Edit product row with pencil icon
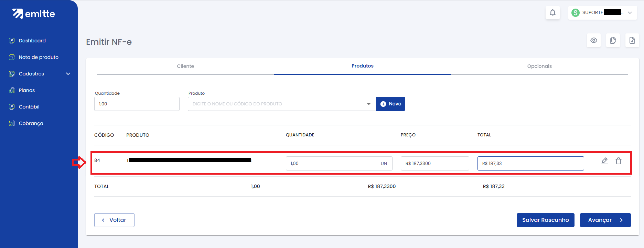This screenshot has height=248, width=644. coord(604,161)
